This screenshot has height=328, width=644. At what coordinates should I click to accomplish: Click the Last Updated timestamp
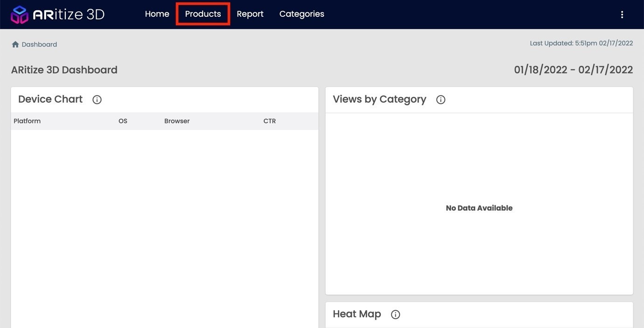click(x=581, y=43)
